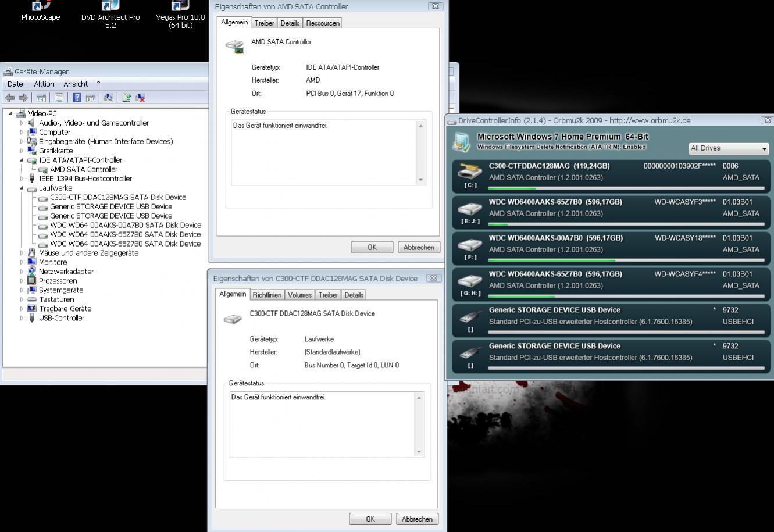This screenshot has height=532, width=774.
Task: Switch to Ressourcen tab in AMD SATA dialog
Action: point(323,23)
